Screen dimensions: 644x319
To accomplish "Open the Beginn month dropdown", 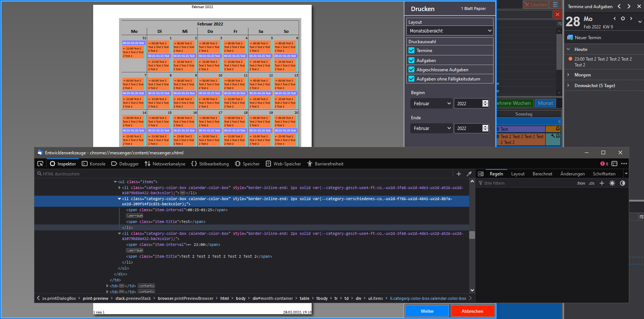I will (x=431, y=103).
